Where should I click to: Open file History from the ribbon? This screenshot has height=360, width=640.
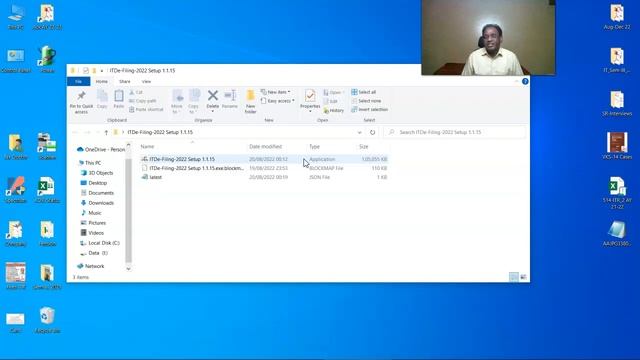coord(334,110)
